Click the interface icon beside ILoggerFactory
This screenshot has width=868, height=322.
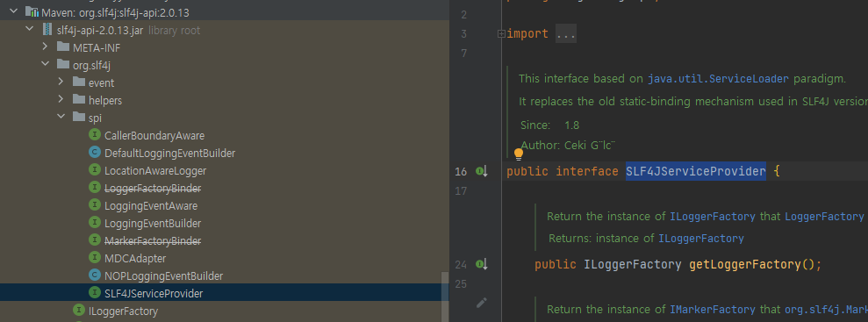79,311
